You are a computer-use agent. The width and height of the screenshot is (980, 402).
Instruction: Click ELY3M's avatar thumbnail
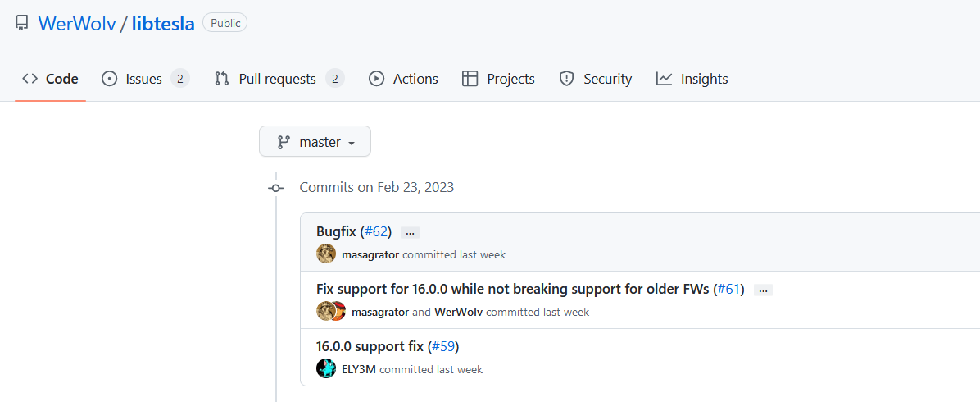(x=326, y=369)
